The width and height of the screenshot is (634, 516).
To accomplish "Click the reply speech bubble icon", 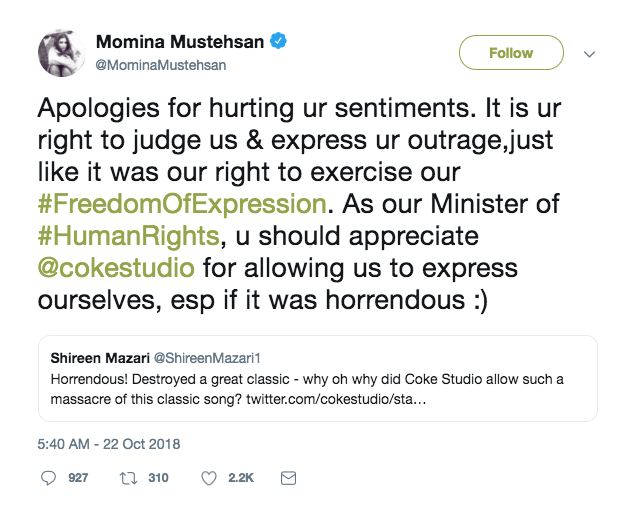I will pos(49,479).
